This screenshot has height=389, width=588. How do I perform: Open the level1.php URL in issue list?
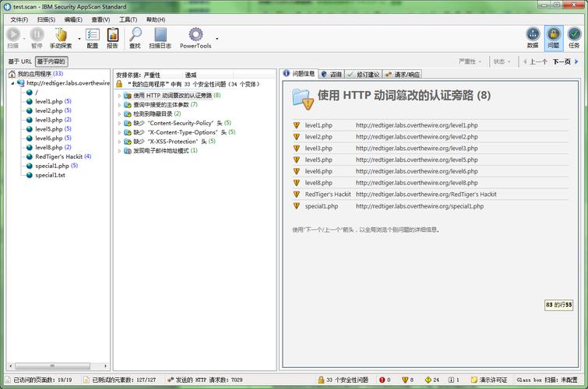pyautogui.click(x=417, y=125)
